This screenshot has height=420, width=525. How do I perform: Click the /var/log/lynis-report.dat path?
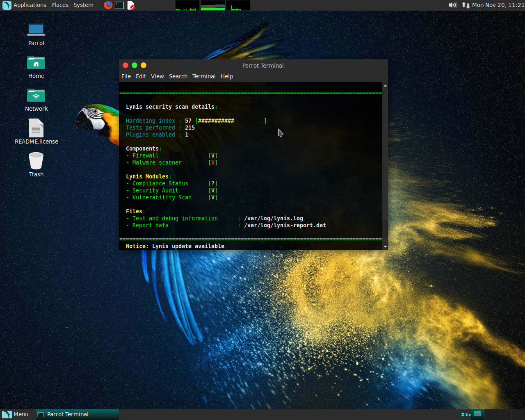[x=285, y=225]
